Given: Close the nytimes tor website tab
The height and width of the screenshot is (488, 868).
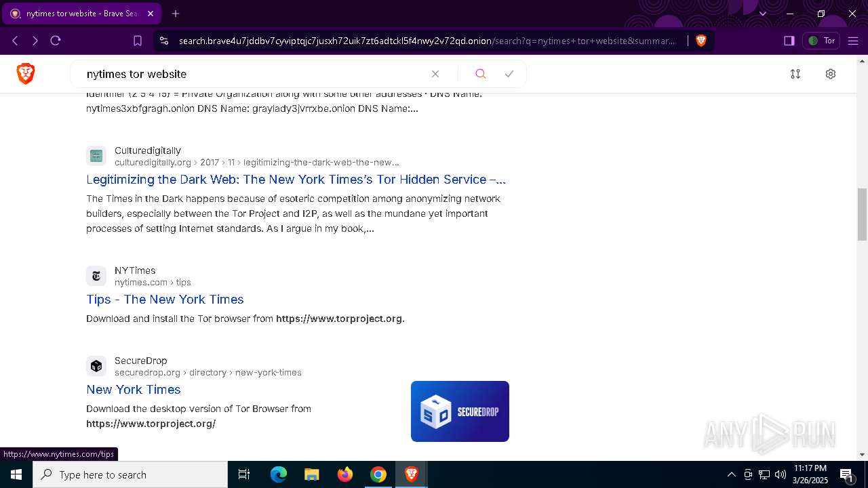Looking at the screenshot, I should pos(151,14).
